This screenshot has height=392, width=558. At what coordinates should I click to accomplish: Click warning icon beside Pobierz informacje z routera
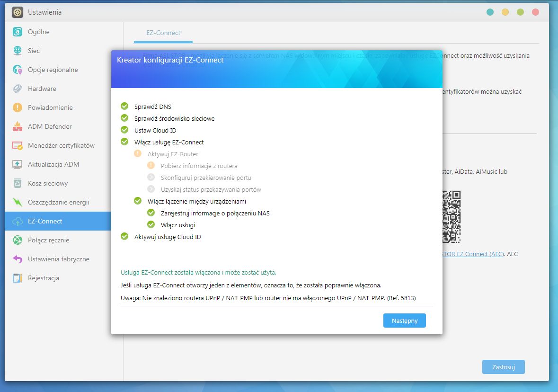[x=151, y=165]
